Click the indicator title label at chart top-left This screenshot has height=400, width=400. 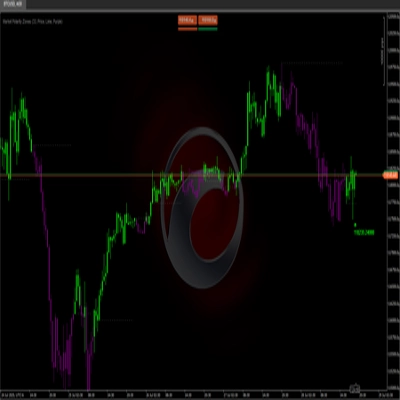coord(32,21)
